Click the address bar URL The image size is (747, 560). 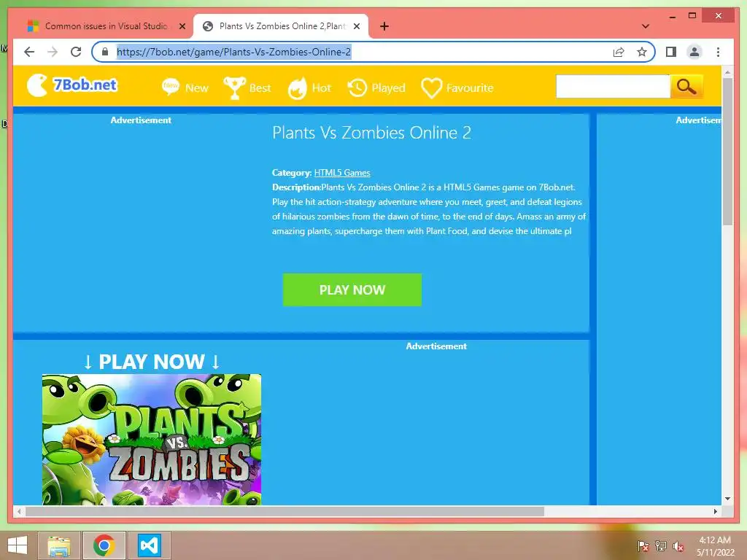click(233, 52)
